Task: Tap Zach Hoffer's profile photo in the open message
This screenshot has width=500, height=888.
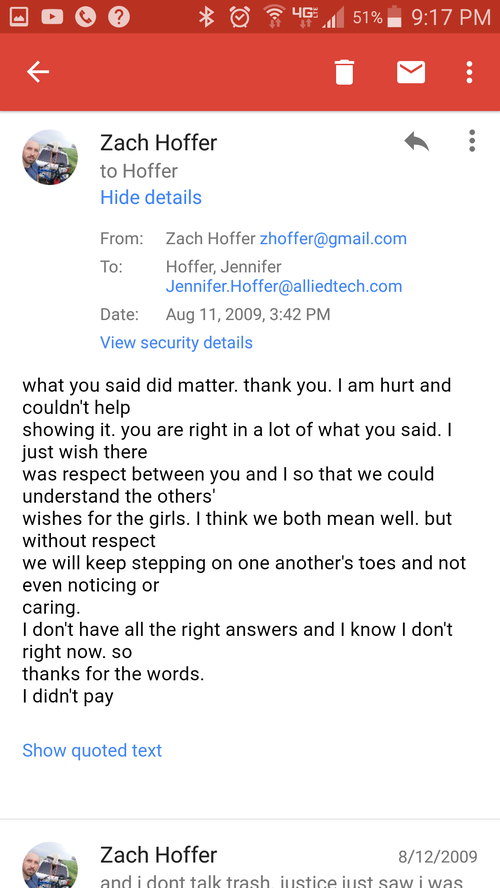Action: click(50, 157)
